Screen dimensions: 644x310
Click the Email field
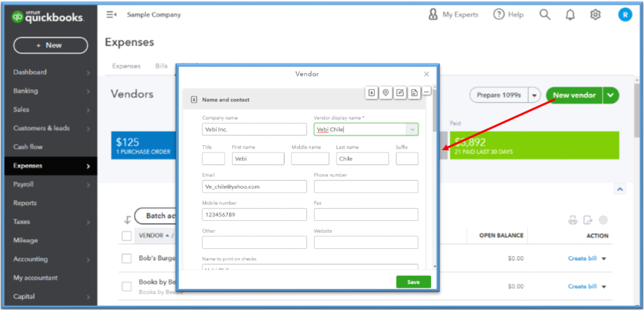(x=254, y=187)
